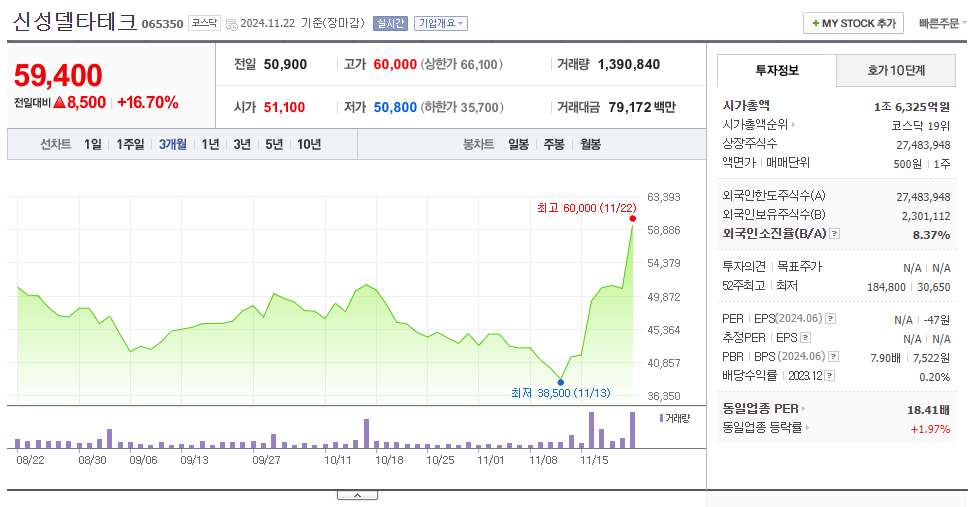Click the 최저 38,500 (11/13) chart label
968x507 pixels.
[561, 393]
